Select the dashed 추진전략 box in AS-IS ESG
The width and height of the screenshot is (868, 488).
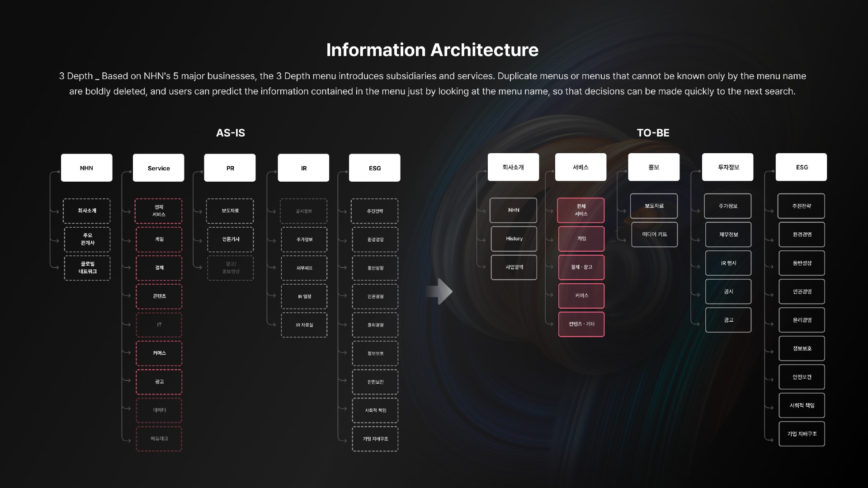click(x=375, y=211)
